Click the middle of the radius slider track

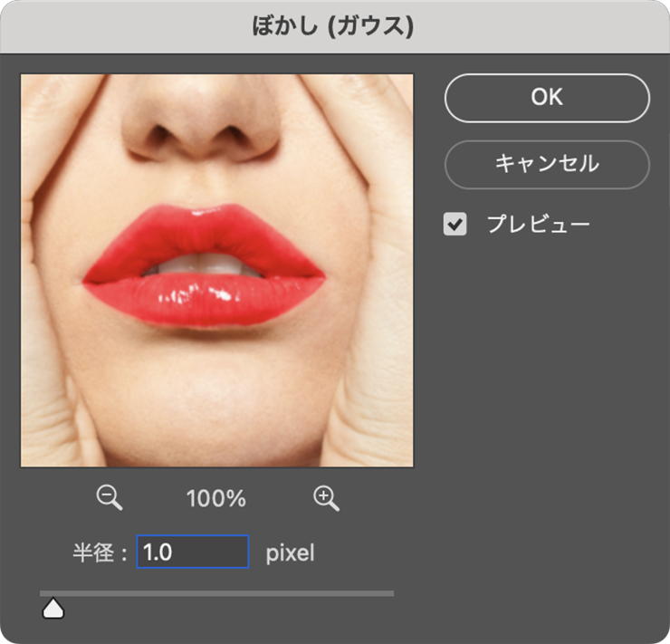(x=216, y=594)
